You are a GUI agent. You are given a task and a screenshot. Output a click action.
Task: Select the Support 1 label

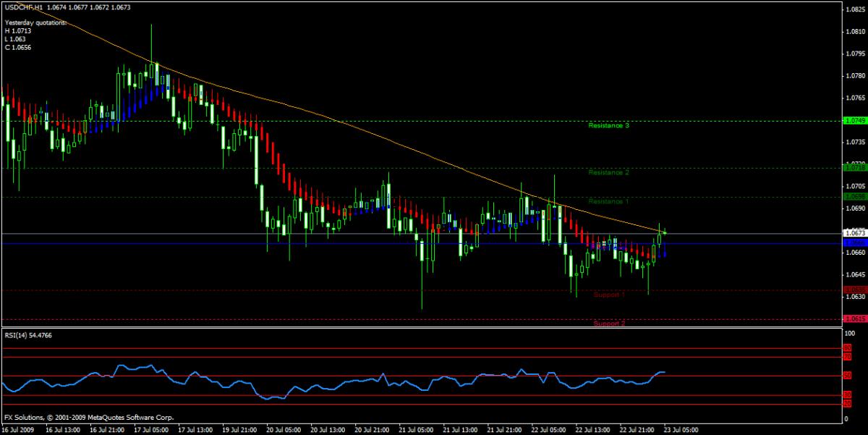pos(609,295)
